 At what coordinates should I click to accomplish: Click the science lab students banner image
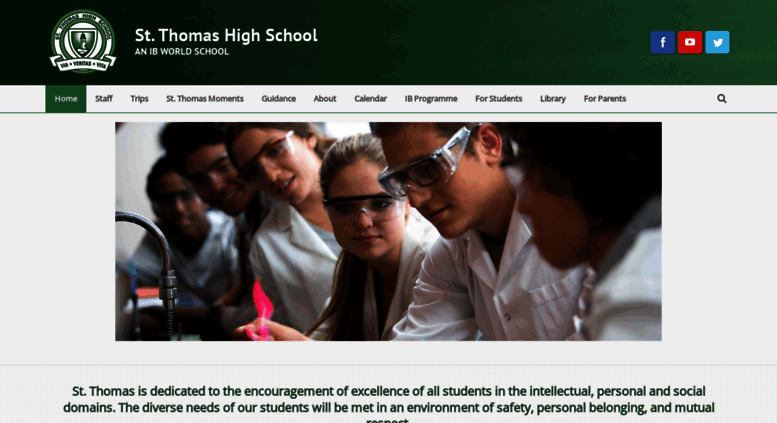pos(388,231)
